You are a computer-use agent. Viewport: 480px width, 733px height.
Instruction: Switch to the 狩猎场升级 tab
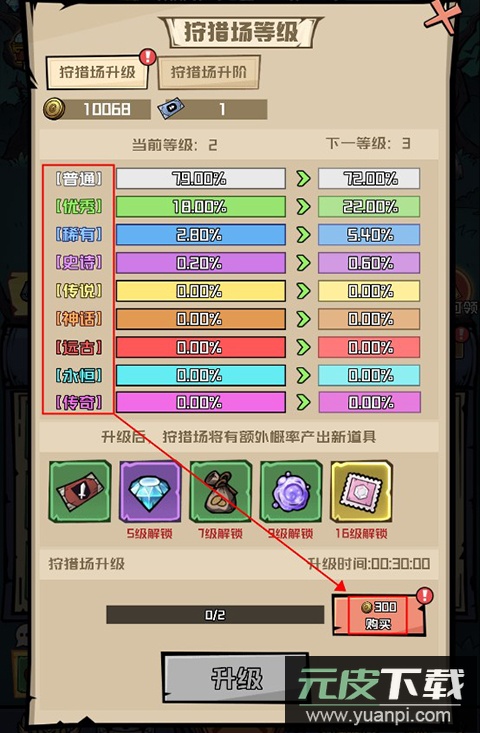pos(97,72)
